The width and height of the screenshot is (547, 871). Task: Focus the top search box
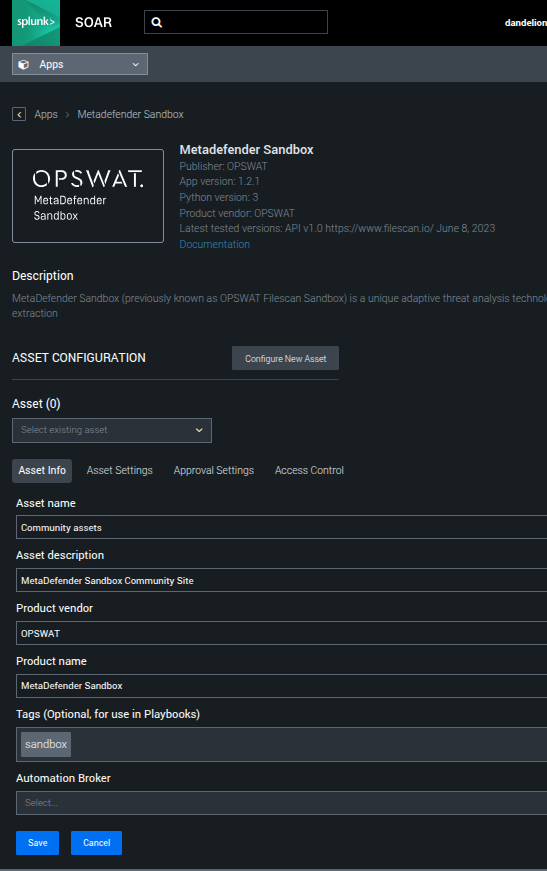[236, 22]
